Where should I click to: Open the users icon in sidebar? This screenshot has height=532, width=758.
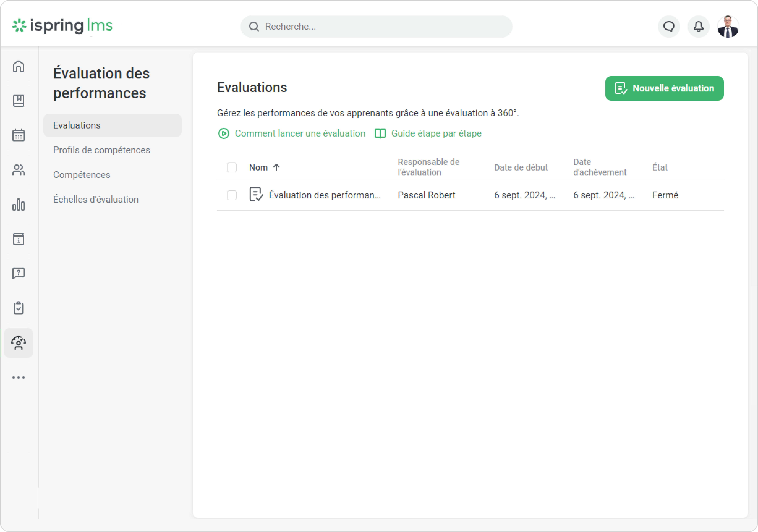(x=19, y=170)
